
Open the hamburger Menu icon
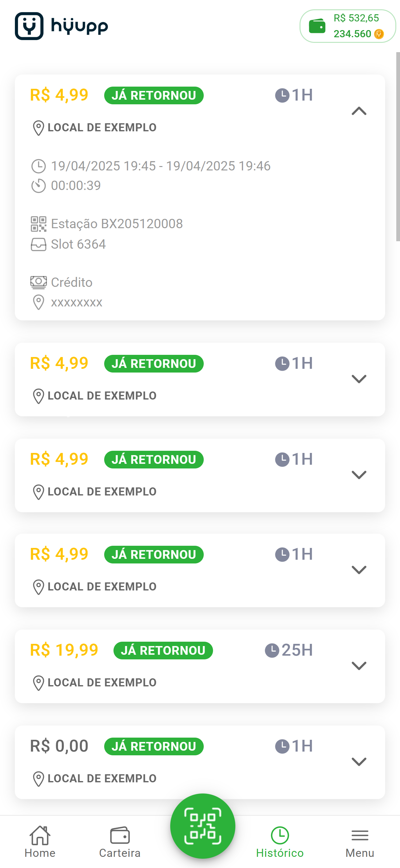click(x=360, y=835)
